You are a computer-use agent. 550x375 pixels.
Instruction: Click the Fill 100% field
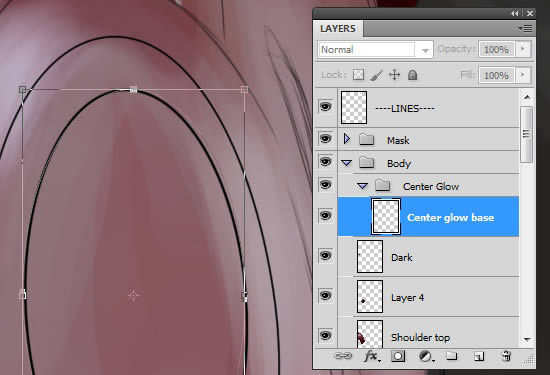click(497, 75)
